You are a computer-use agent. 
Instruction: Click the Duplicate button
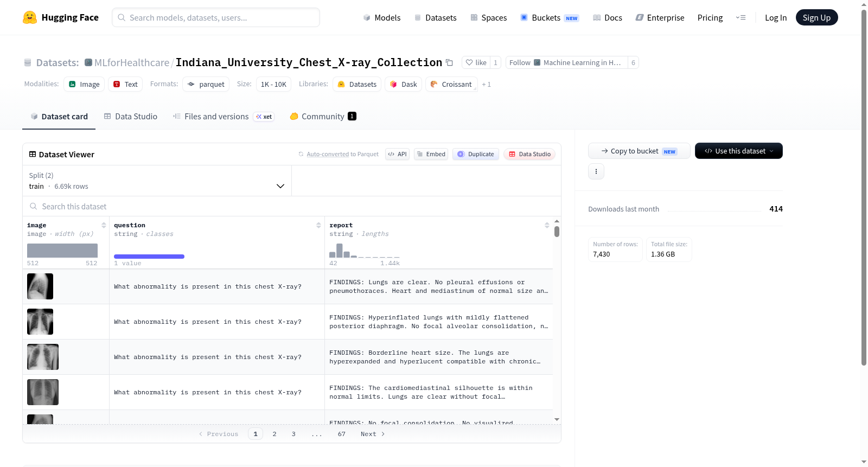(x=476, y=154)
